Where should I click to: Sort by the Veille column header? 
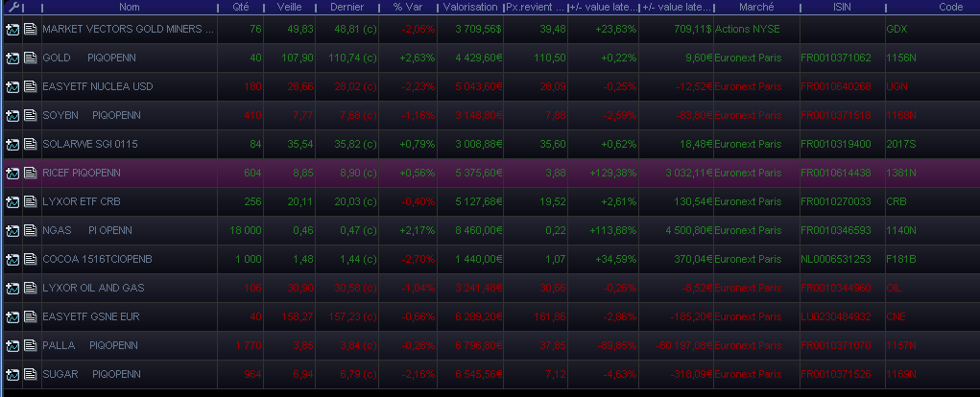[x=289, y=8]
